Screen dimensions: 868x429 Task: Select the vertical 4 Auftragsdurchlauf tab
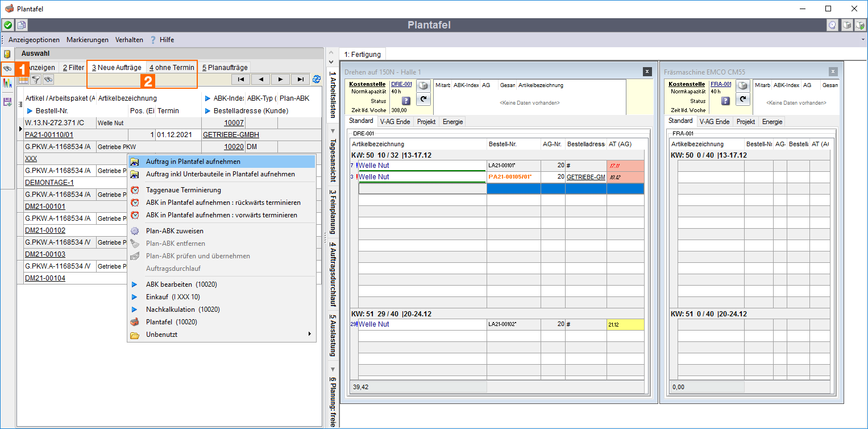click(x=333, y=274)
